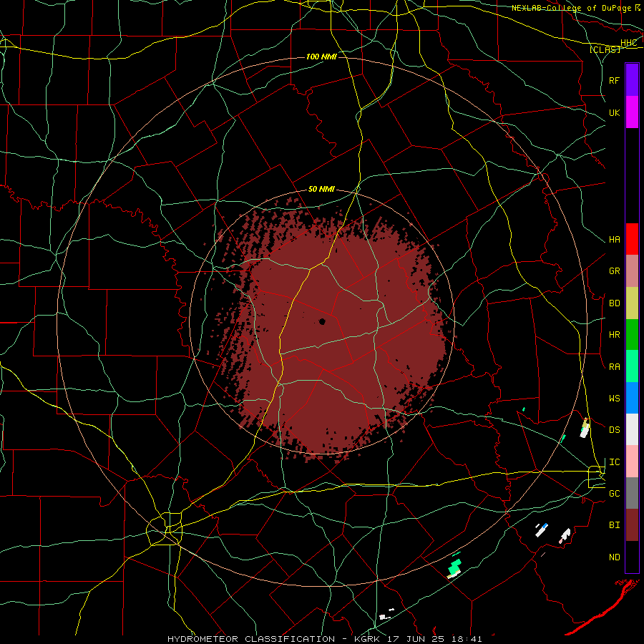644x644 pixels.
Task: Click the HA legend label
Action: [614, 239]
